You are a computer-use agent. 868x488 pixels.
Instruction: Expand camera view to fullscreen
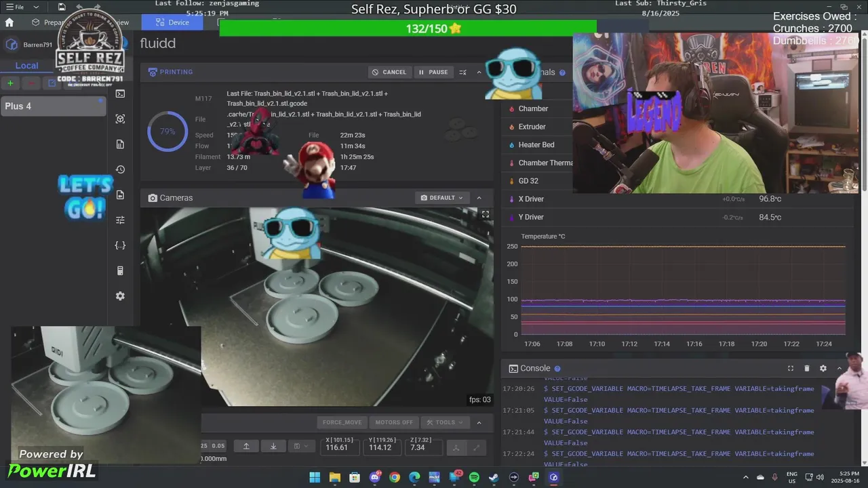(x=486, y=214)
